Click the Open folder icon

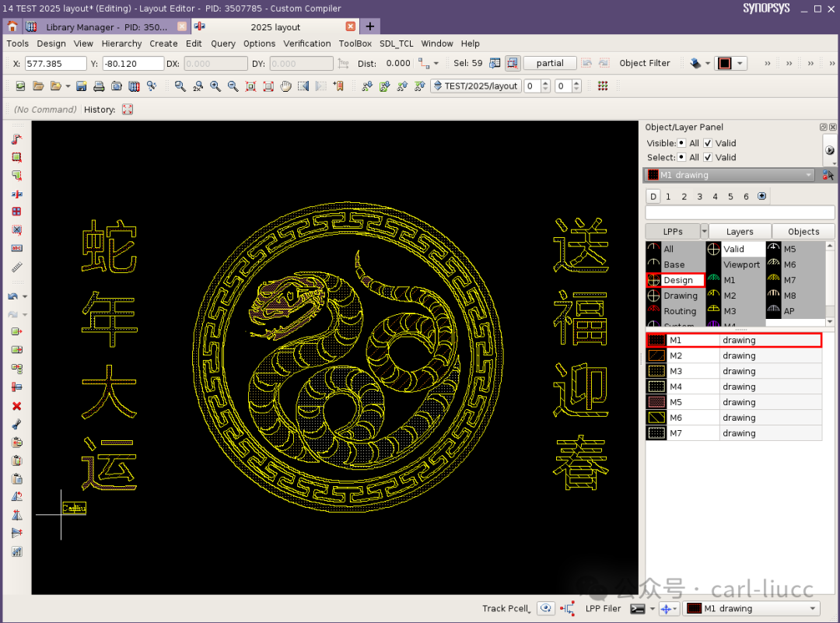38,86
